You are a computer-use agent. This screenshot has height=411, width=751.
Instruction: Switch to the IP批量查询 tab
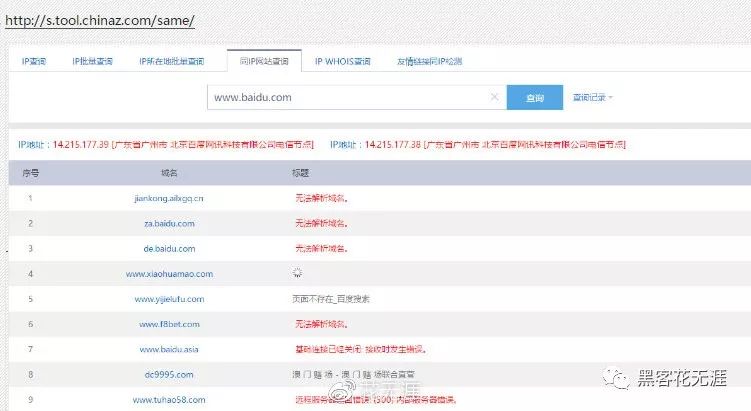[x=92, y=61]
